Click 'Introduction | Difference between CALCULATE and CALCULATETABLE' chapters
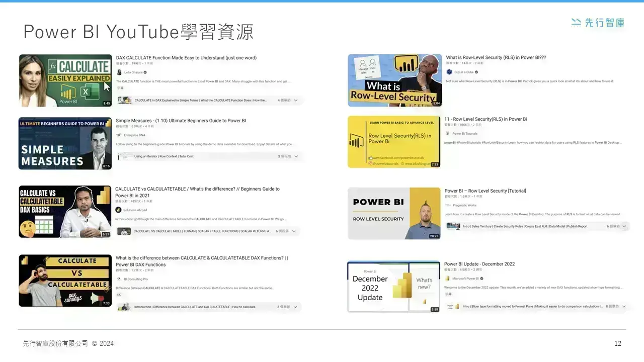The height and width of the screenshot is (362, 644). [195, 307]
